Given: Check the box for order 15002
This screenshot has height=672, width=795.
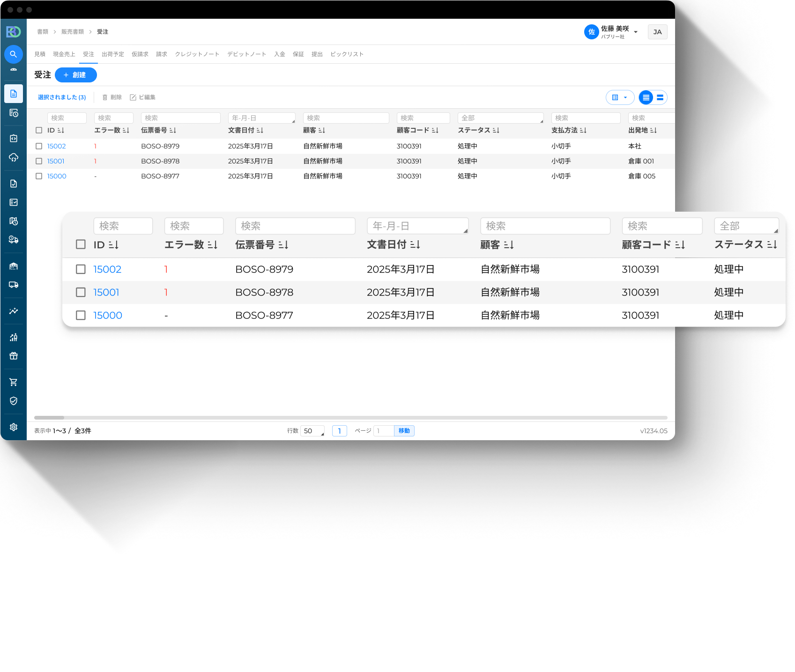Looking at the screenshot, I should [x=39, y=146].
